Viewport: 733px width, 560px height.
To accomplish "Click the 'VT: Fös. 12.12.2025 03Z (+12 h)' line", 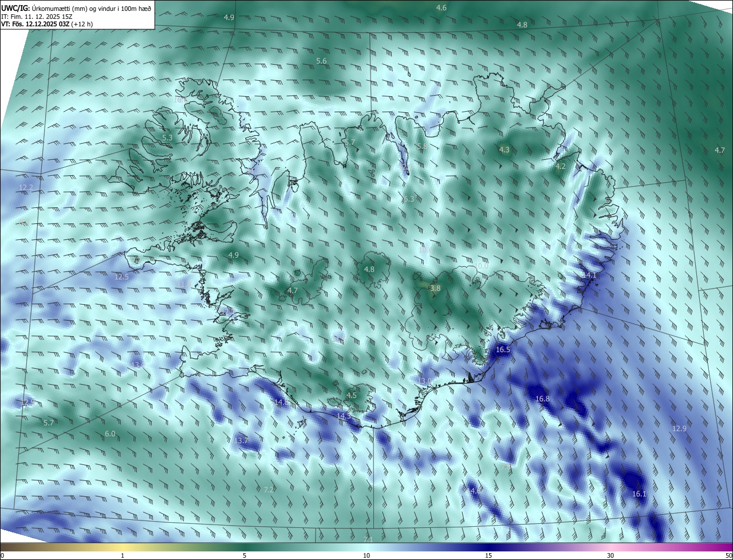I will click(x=47, y=24).
